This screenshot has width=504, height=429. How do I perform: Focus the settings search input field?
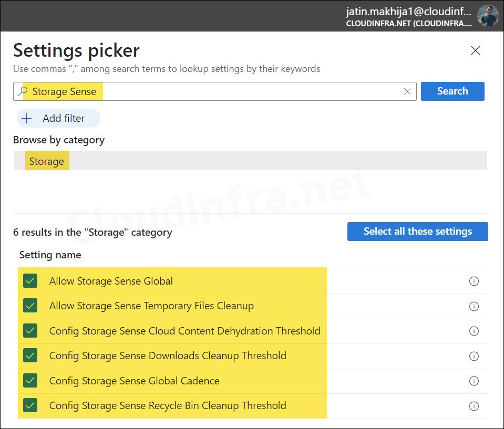(236, 91)
